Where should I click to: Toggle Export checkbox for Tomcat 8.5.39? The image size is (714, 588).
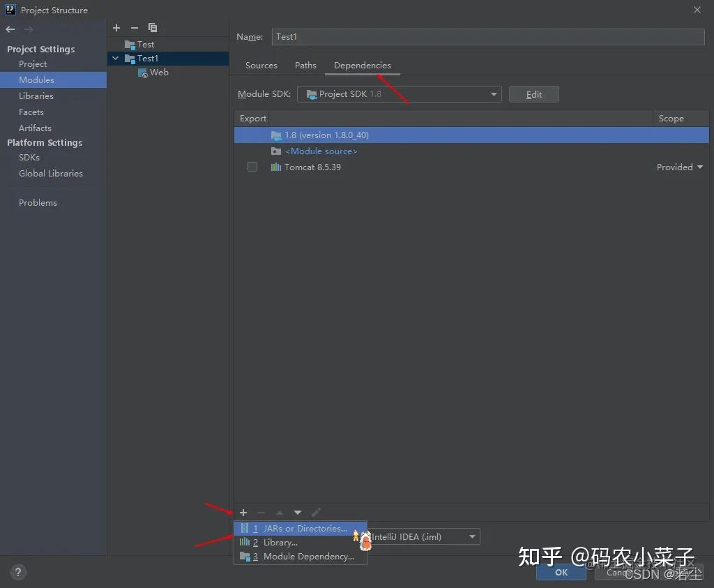(252, 167)
